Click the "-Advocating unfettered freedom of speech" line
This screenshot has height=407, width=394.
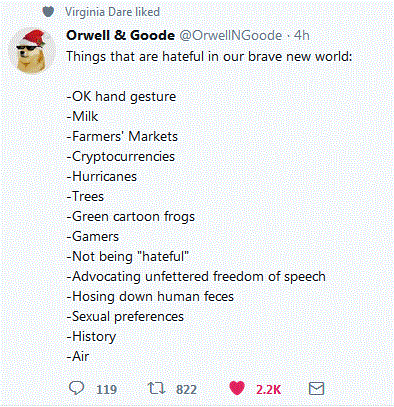coord(196,277)
